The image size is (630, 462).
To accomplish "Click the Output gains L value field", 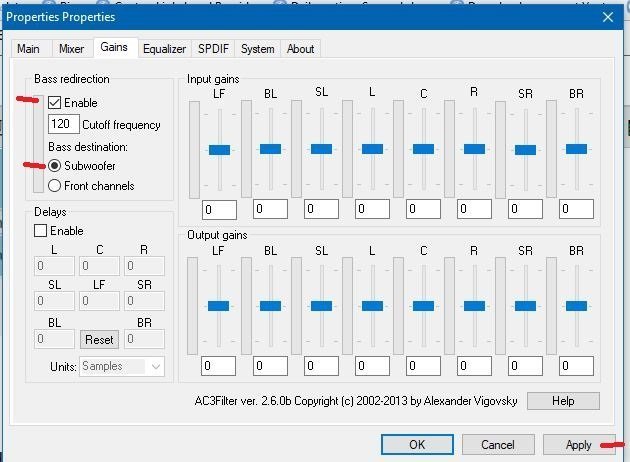I will 372,366.
